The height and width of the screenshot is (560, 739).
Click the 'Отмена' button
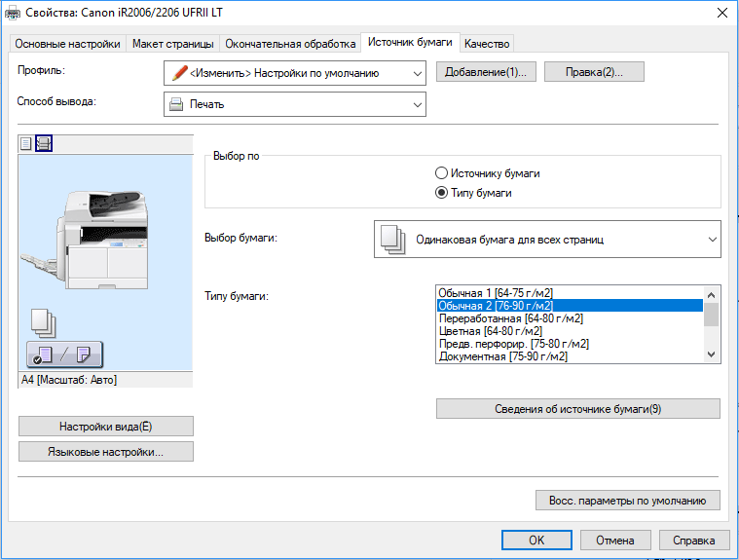pos(615,540)
